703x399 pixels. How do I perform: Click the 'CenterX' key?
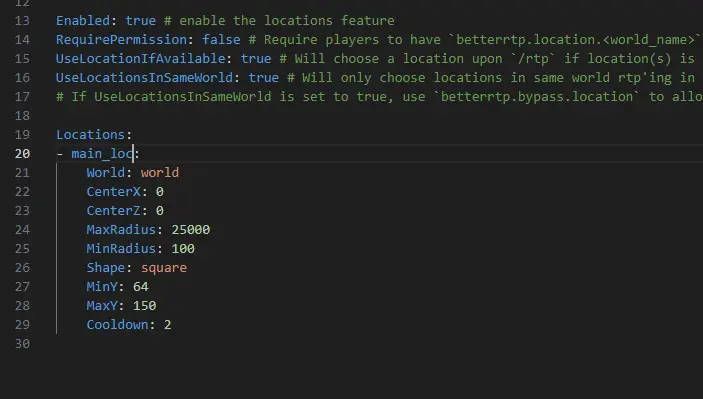point(113,192)
